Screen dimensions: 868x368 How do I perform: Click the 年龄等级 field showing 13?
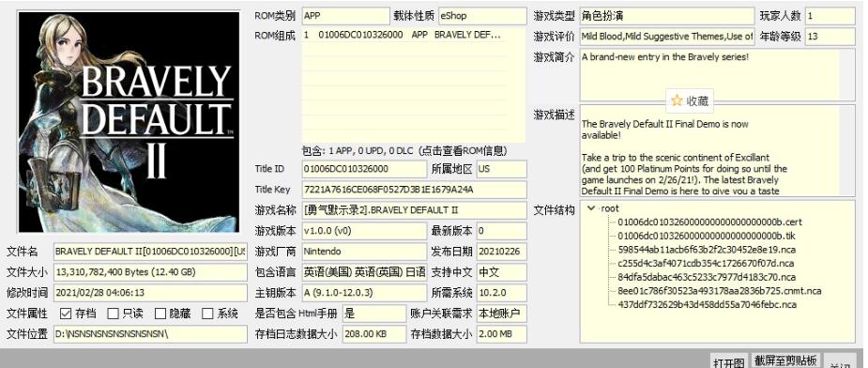pos(830,37)
